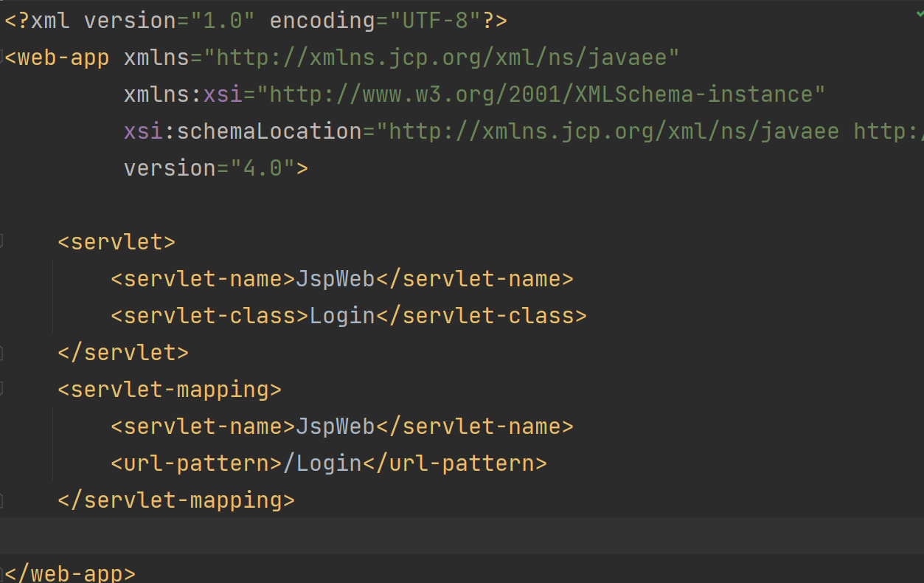
Task: Click "Login" inside the servlet-class element
Action: coord(342,316)
